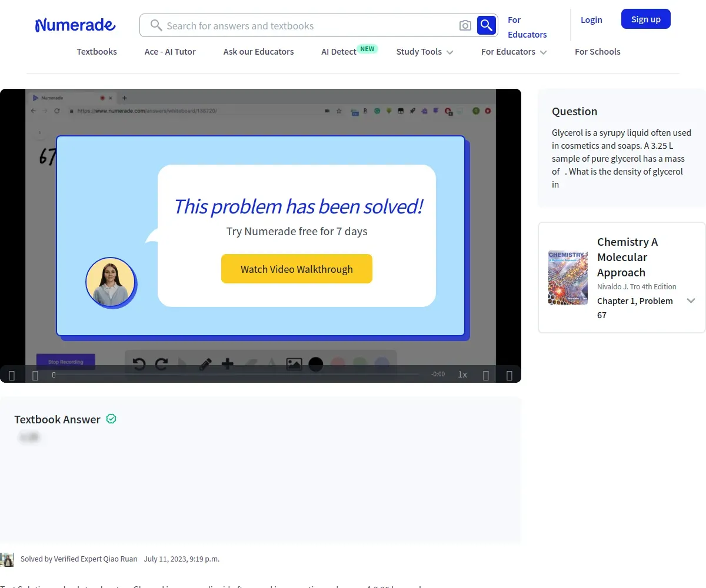The image size is (706, 588).
Task: Submit search with the blue magnifier button
Action: (487, 25)
